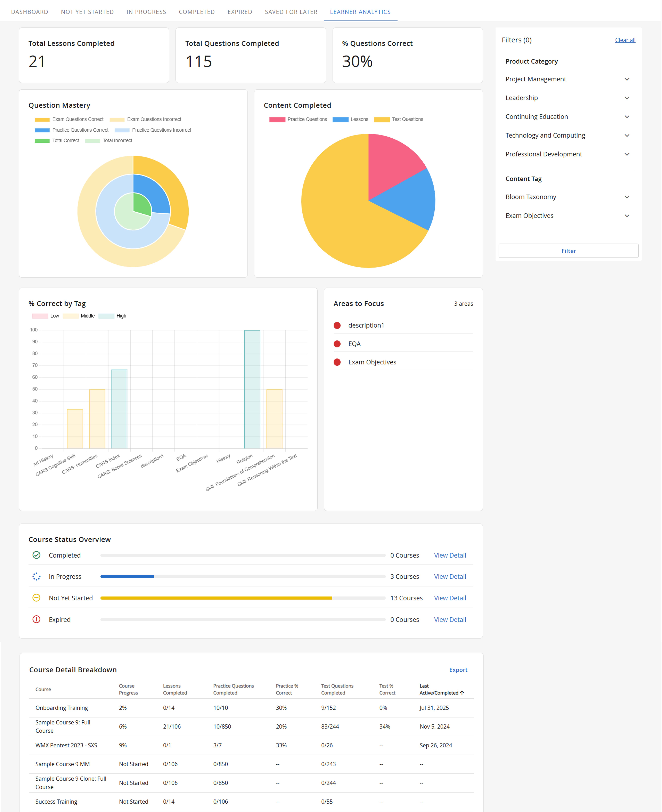Toggle the High tag legend swatch
The image size is (662, 812).
pos(106,316)
